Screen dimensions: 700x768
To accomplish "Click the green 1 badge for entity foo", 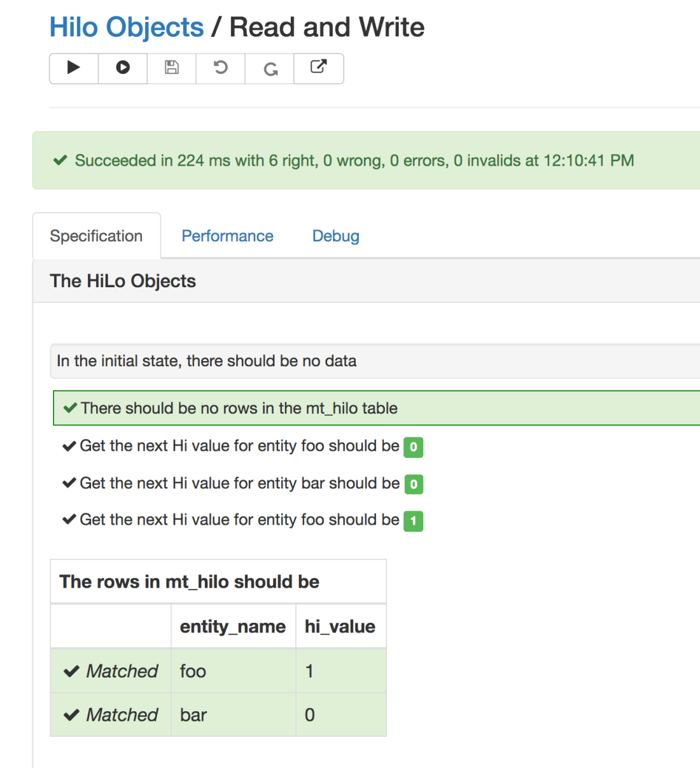I will click(413, 521).
